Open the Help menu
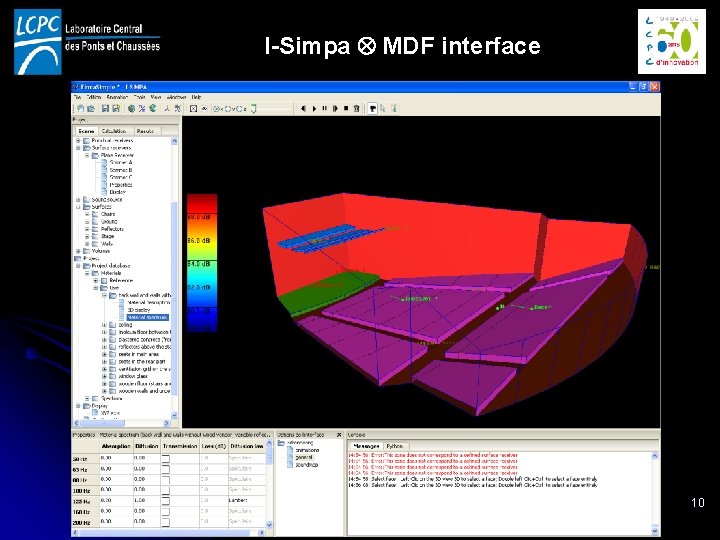 pyautogui.click(x=197, y=97)
